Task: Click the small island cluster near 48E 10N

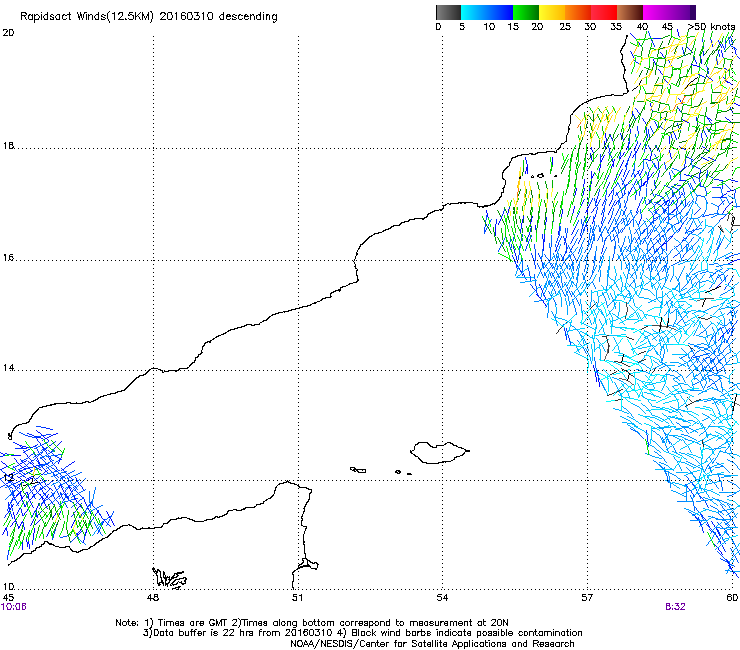Action: [169, 578]
